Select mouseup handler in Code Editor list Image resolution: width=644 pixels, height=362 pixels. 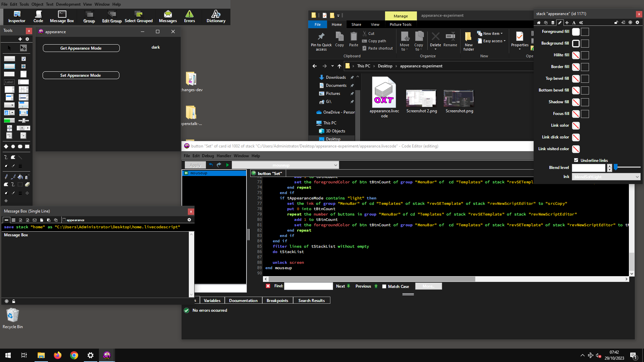[214, 173]
